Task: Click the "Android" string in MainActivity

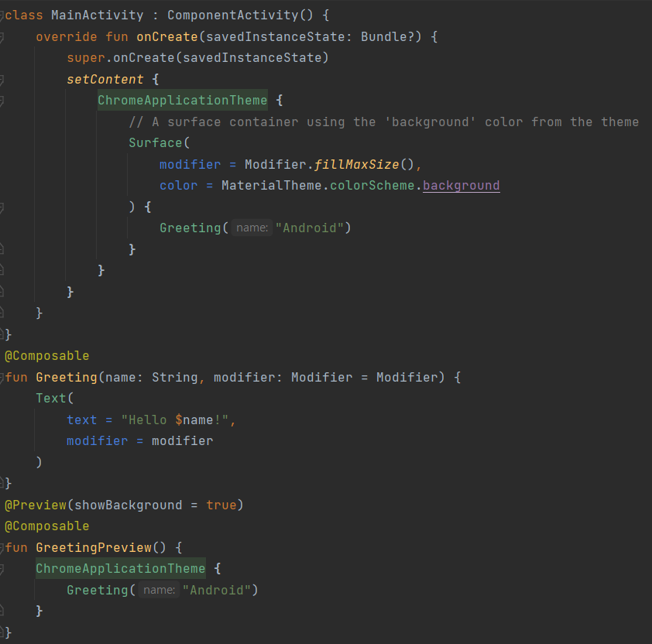Action: 310,228
